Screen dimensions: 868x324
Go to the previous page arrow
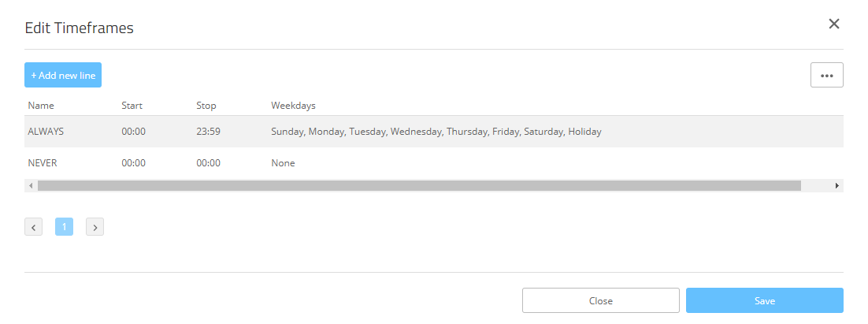tap(33, 228)
